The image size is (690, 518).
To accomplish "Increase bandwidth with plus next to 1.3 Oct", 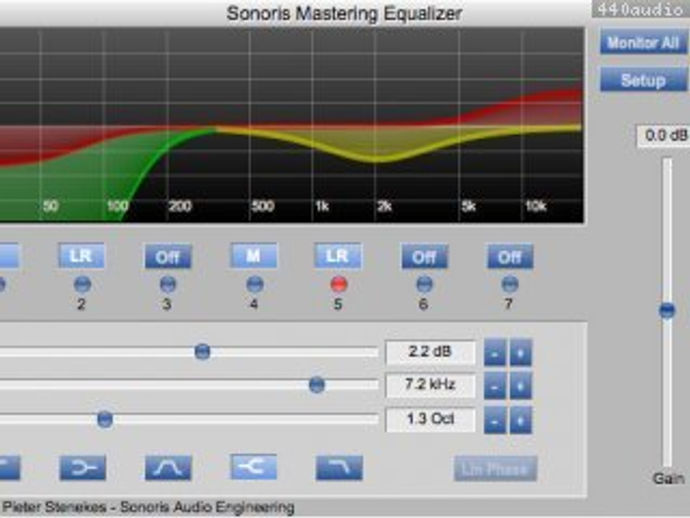I will [521, 420].
